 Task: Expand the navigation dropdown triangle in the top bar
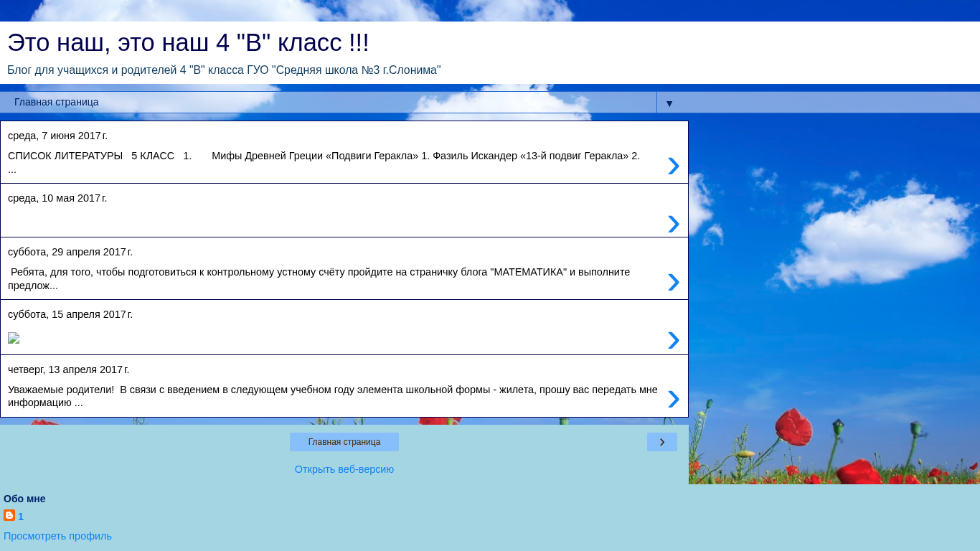point(669,103)
